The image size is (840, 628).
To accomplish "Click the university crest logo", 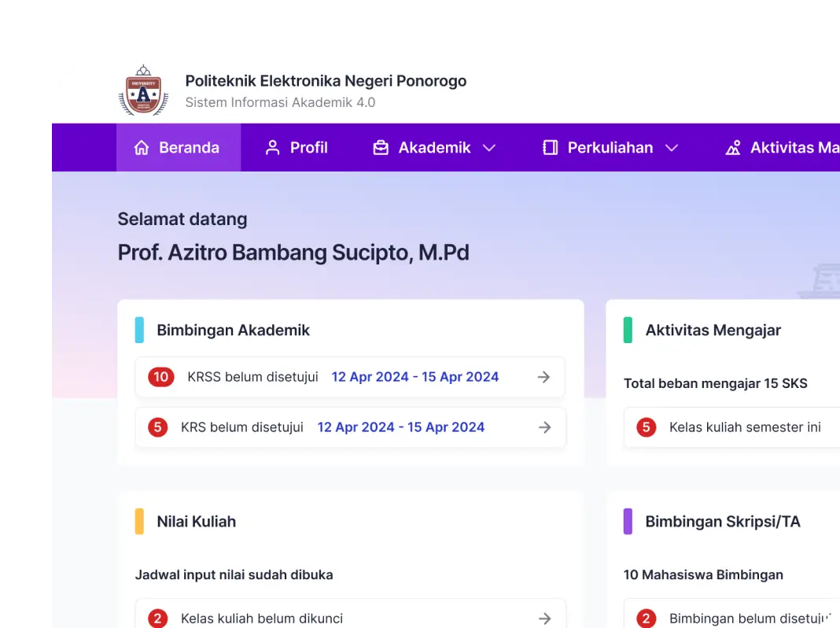I will click(x=143, y=91).
